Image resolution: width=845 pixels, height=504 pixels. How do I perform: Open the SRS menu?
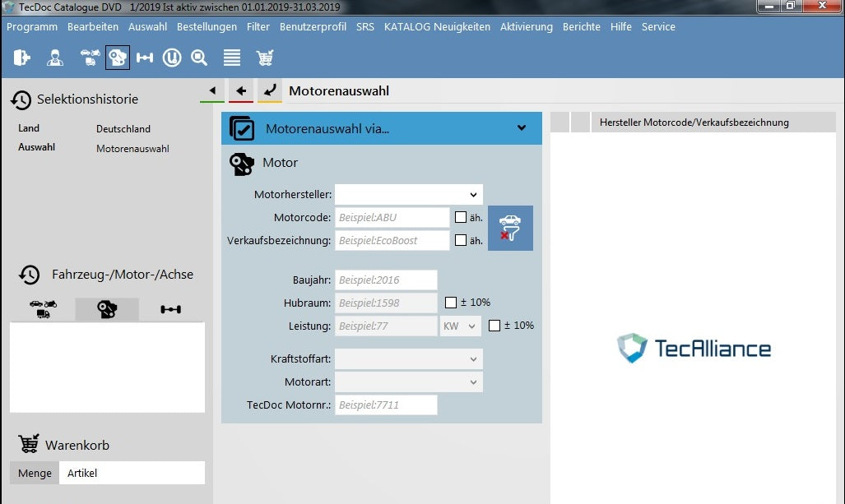pos(365,27)
